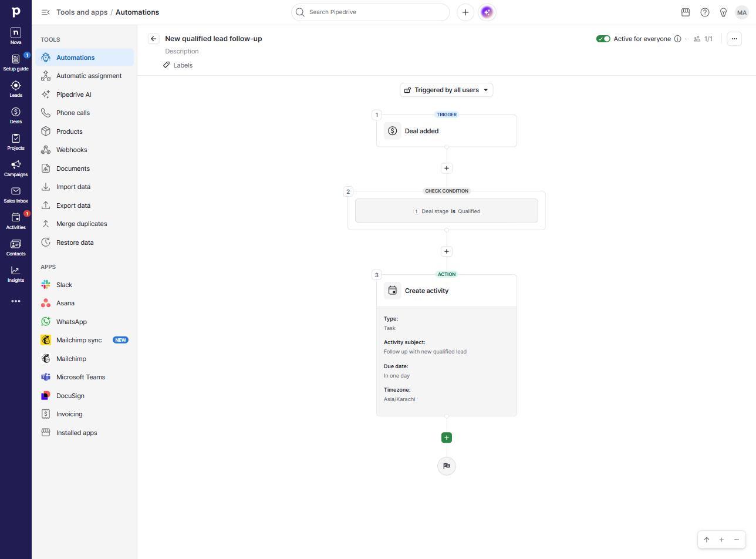Screen dimensions: 756x559
Task: Open Automatic assignment in Tools
Action: 85,76
